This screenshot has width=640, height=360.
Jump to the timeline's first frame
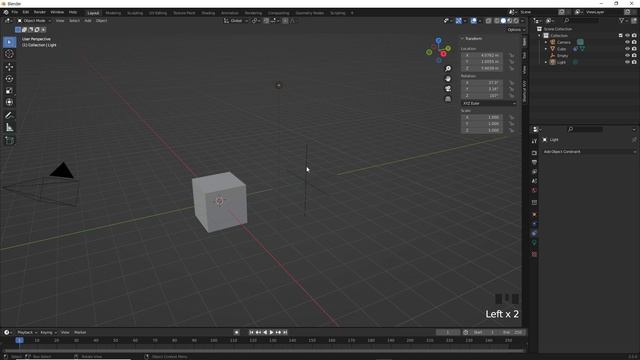[x=251, y=332]
